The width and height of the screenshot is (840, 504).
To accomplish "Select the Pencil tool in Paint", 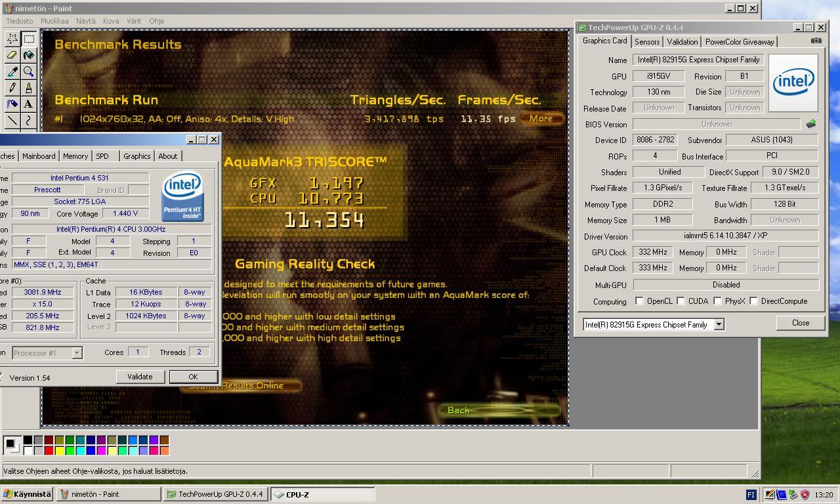I will (x=12, y=88).
